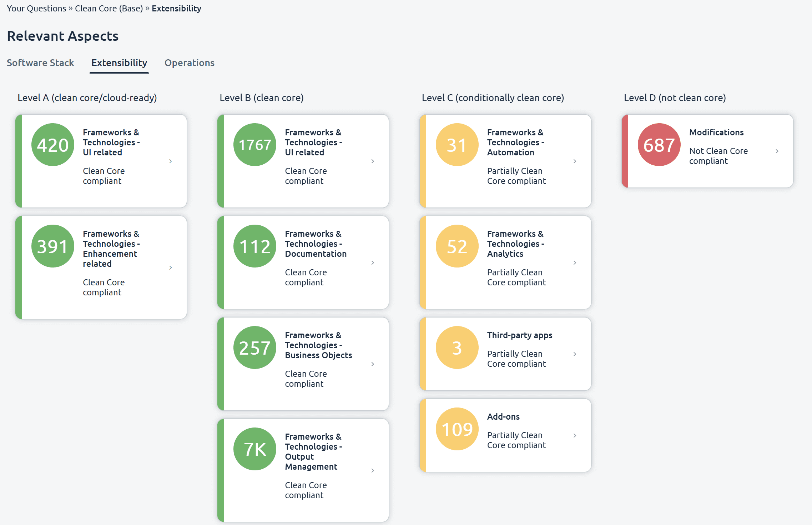
Task: Switch to the Software Stack tab
Action: tap(40, 63)
